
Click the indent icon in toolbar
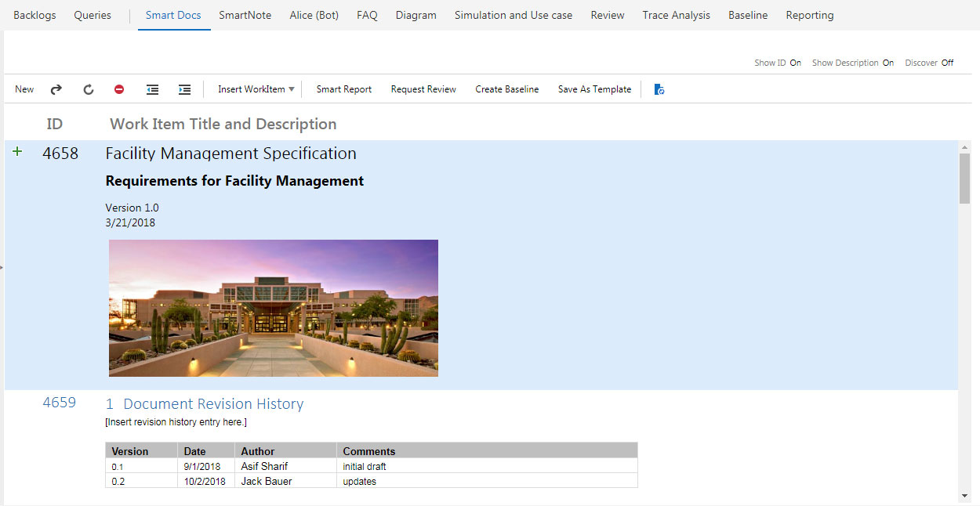tap(185, 89)
